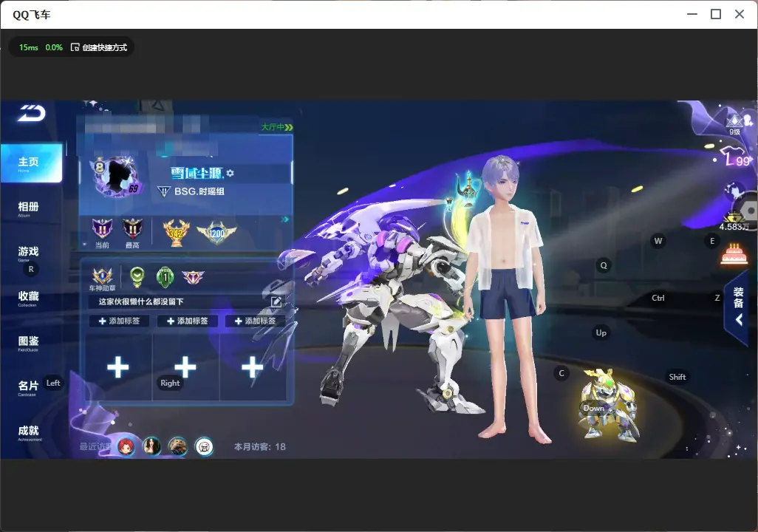The image size is (758, 532).
Task: Click the green shield badge
Action: coord(137,276)
